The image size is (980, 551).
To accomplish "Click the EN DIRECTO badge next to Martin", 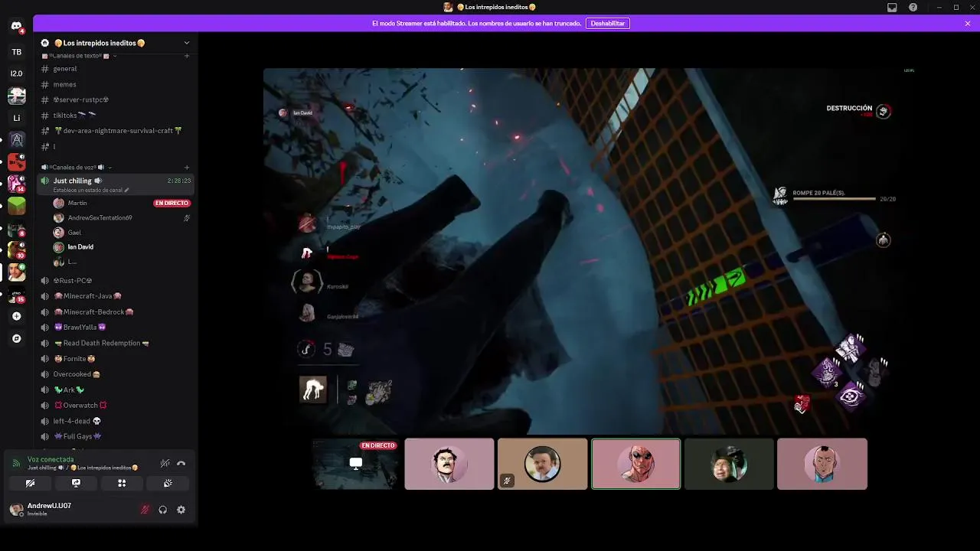I will coord(171,204).
